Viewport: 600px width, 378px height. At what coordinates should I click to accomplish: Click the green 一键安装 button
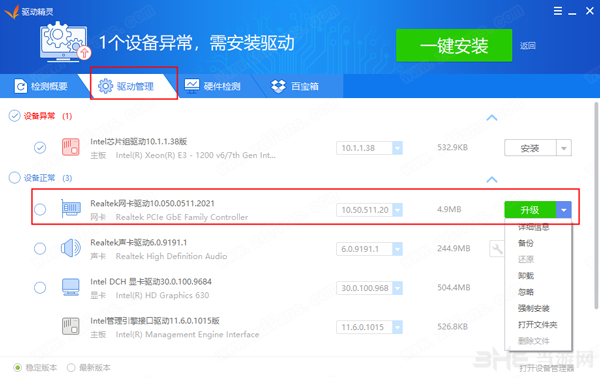pos(454,46)
